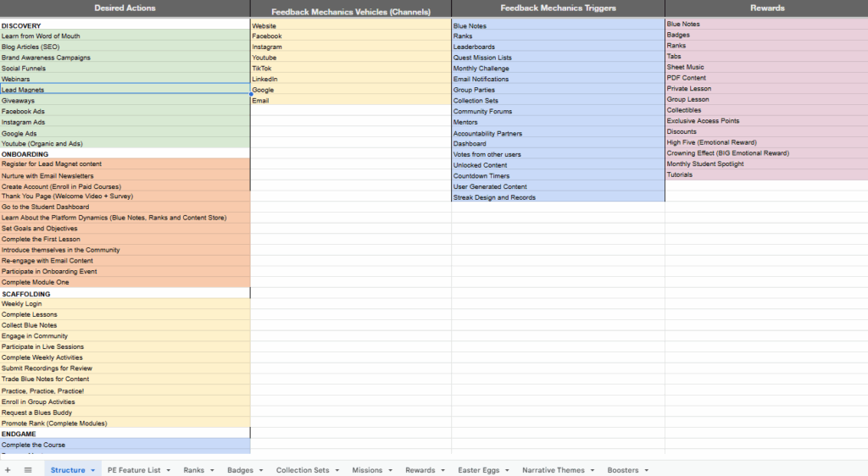Select Feedback Mechanics Vehicles (Channels) header
The width and height of the screenshot is (868, 476).
tap(351, 8)
